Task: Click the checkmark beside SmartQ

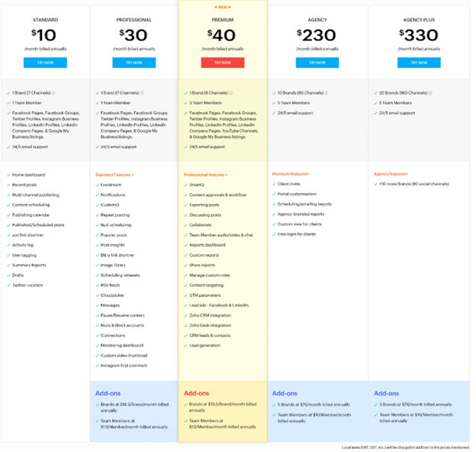Action: click(x=185, y=185)
